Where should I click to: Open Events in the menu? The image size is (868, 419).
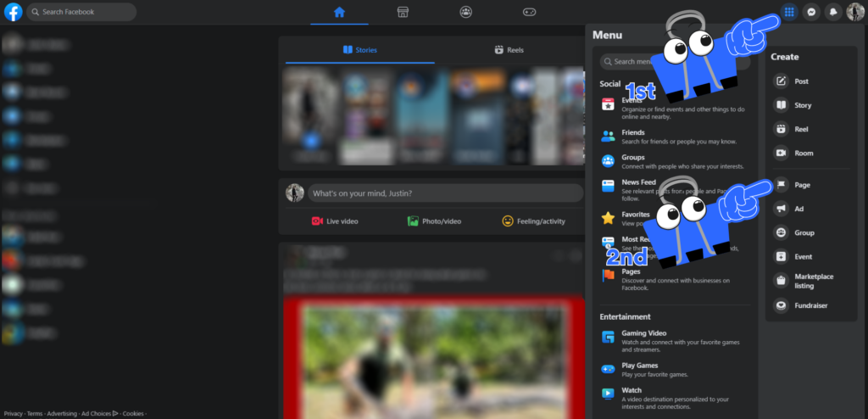(x=674, y=108)
